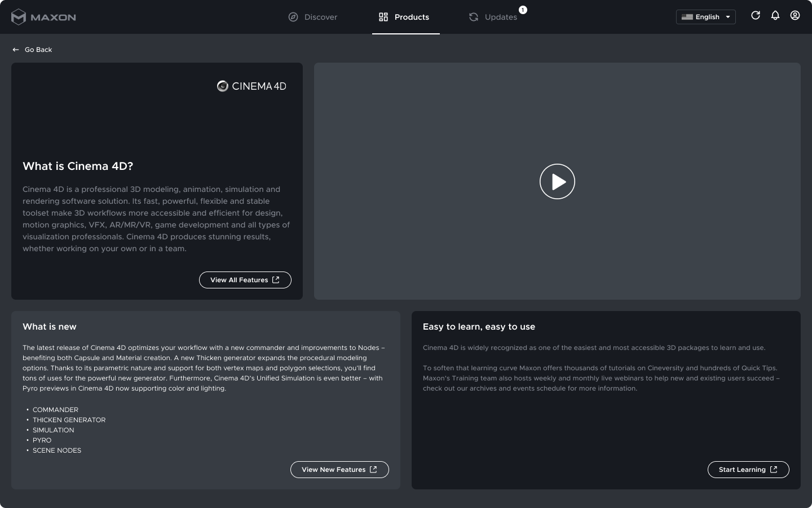This screenshot has width=812, height=508.
Task: Click View All Features button
Action: 245,280
